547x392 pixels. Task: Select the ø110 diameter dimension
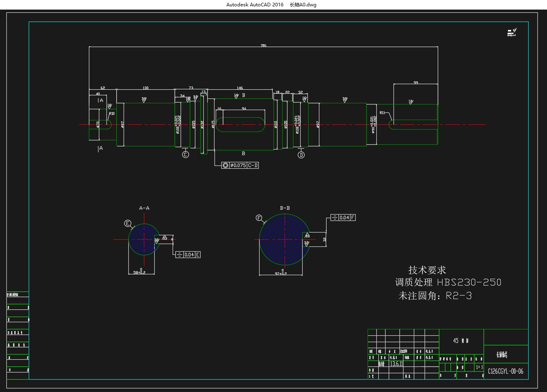276,125
